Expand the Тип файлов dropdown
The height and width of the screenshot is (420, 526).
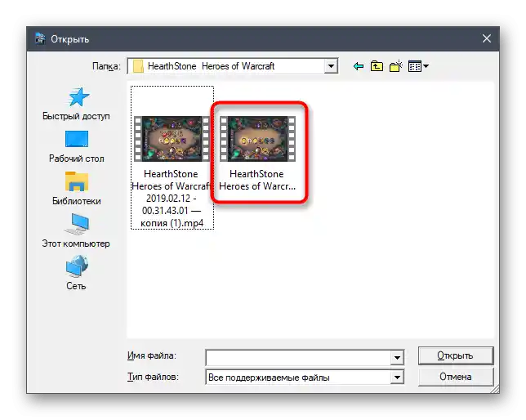[397, 377]
